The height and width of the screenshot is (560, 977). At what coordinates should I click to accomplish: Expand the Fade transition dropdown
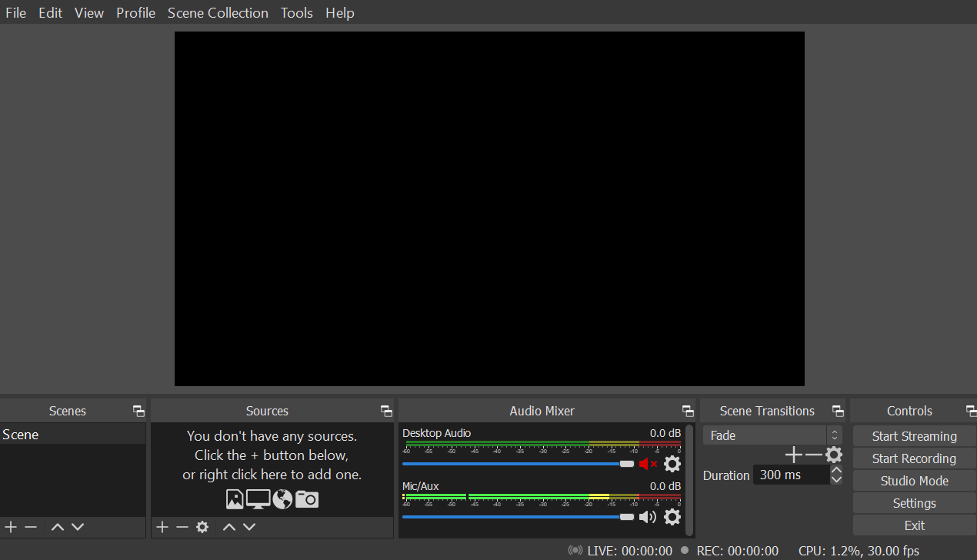click(x=834, y=435)
